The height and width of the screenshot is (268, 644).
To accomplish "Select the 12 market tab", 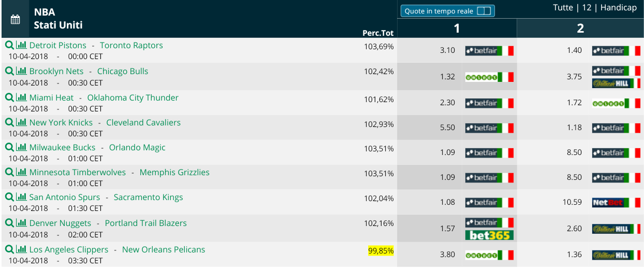I will (587, 8).
